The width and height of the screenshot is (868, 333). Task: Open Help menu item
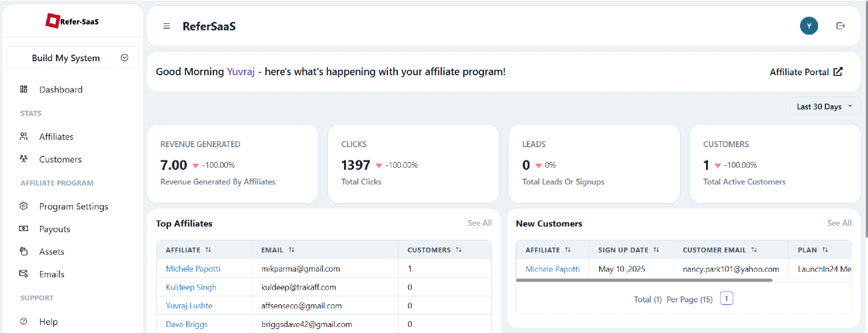click(49, 322)
